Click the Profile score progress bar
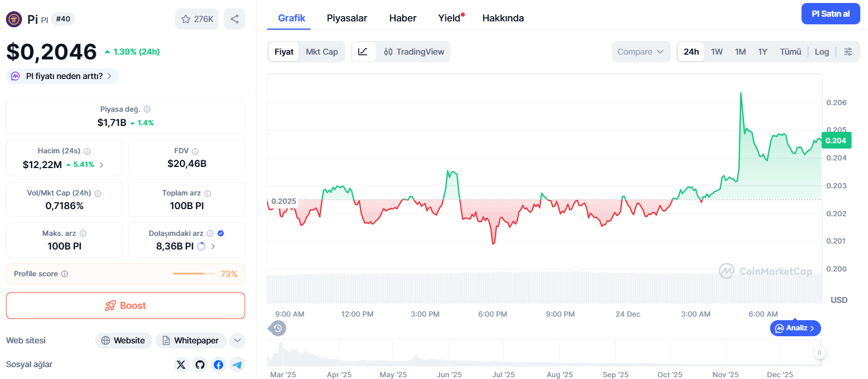 tap(195, 274)
